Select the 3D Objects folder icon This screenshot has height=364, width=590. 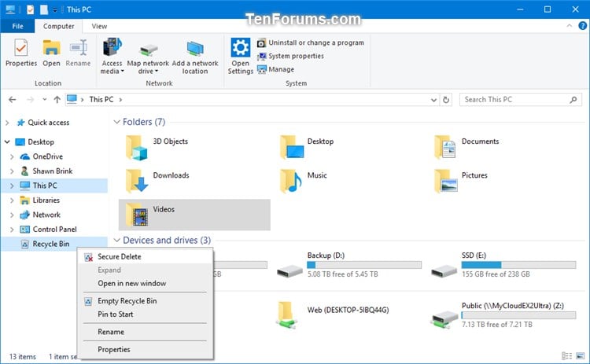coord(136,148)
